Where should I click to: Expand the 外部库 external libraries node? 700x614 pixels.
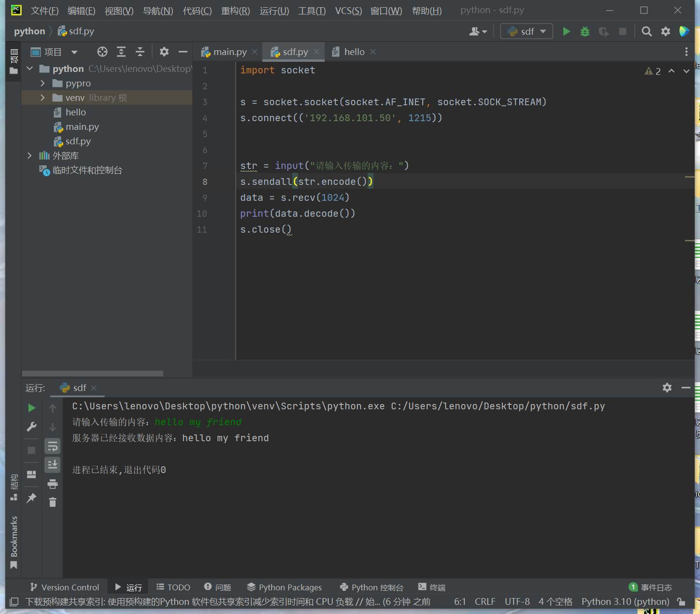click(29, 155)
